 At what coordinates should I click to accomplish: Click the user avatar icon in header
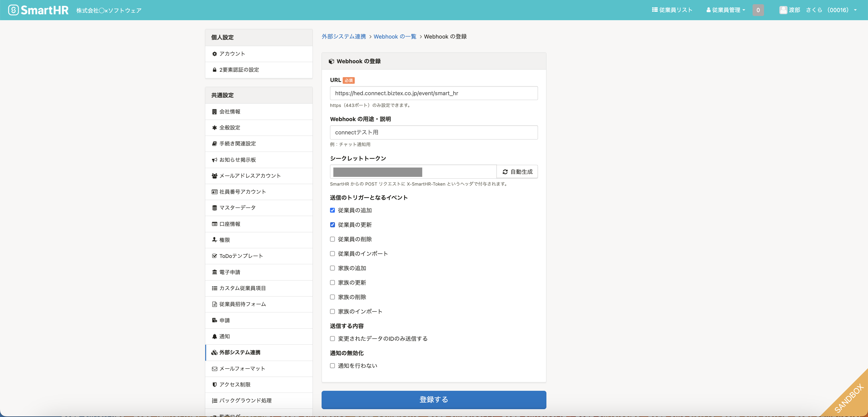click(783, 10)
